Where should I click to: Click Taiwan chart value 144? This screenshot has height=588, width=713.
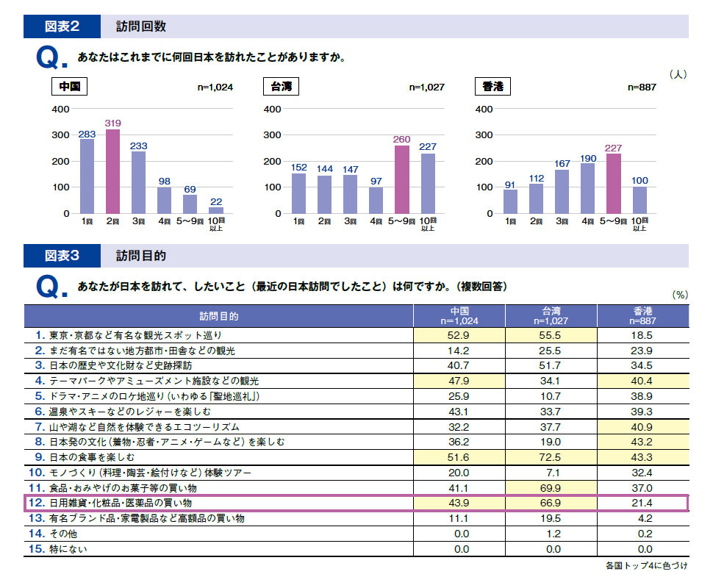pyautogui.click(x=325, y=169)
